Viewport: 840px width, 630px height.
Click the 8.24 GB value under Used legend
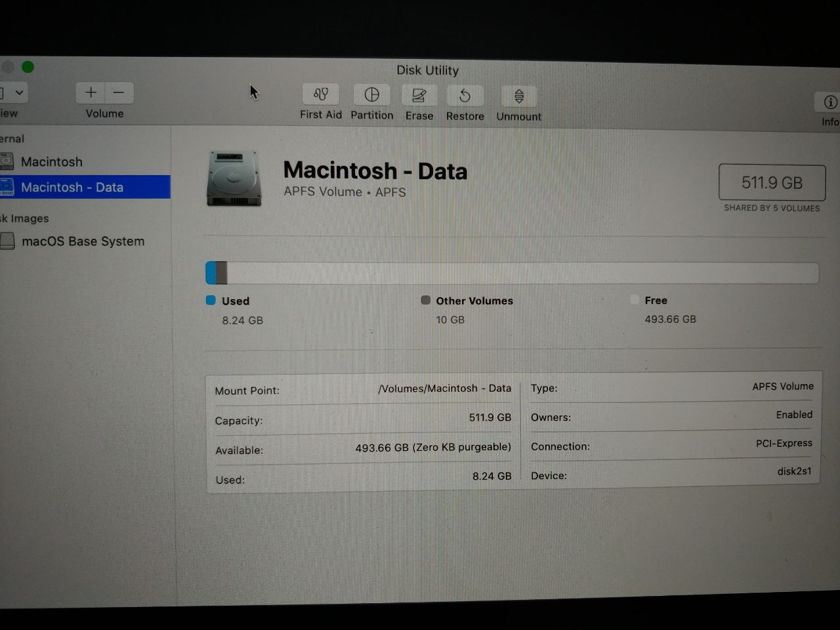[x=242, y=320]
